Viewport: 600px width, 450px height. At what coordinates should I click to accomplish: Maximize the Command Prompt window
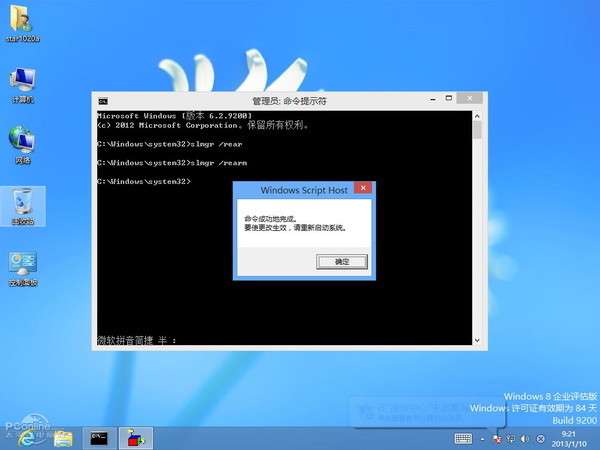[x=449, y=98]
